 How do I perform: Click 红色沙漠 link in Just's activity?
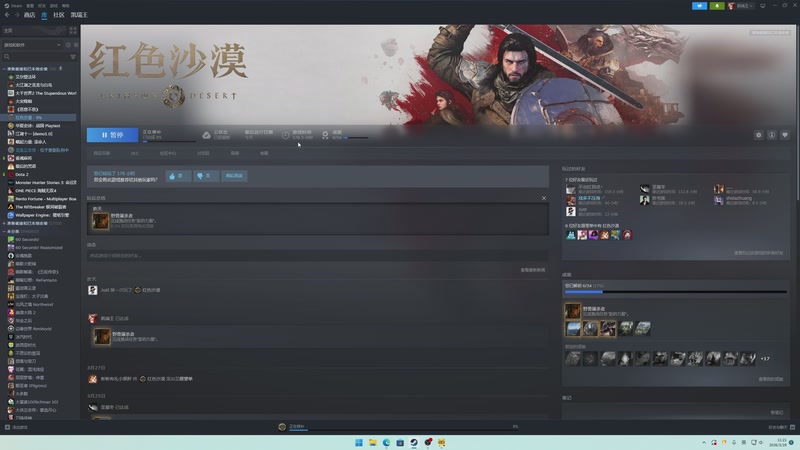(x=151, y=290)
